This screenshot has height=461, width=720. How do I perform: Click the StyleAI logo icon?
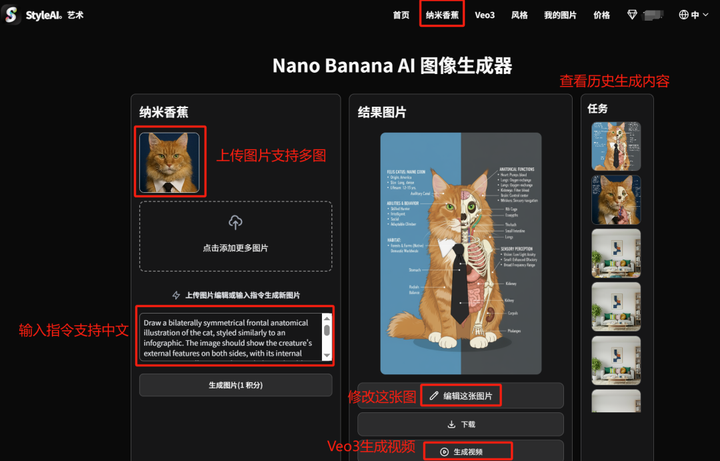(x=11, y=15)
